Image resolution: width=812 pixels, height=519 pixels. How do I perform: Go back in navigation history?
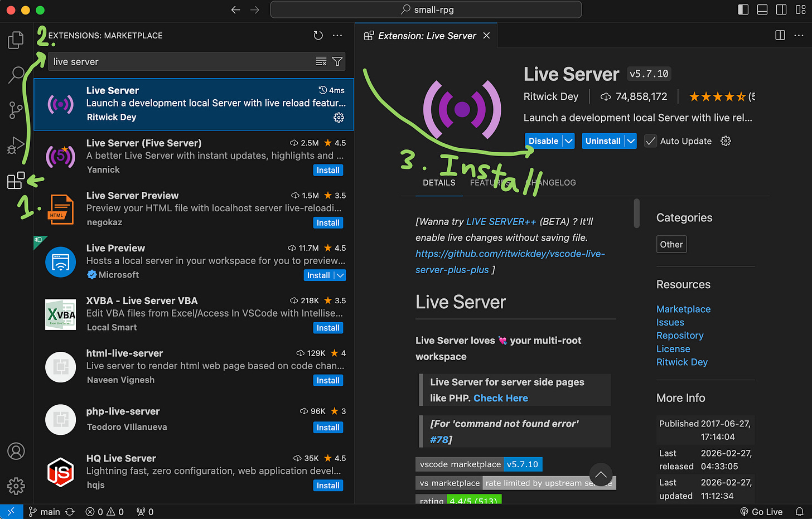(x=236, y=9)
